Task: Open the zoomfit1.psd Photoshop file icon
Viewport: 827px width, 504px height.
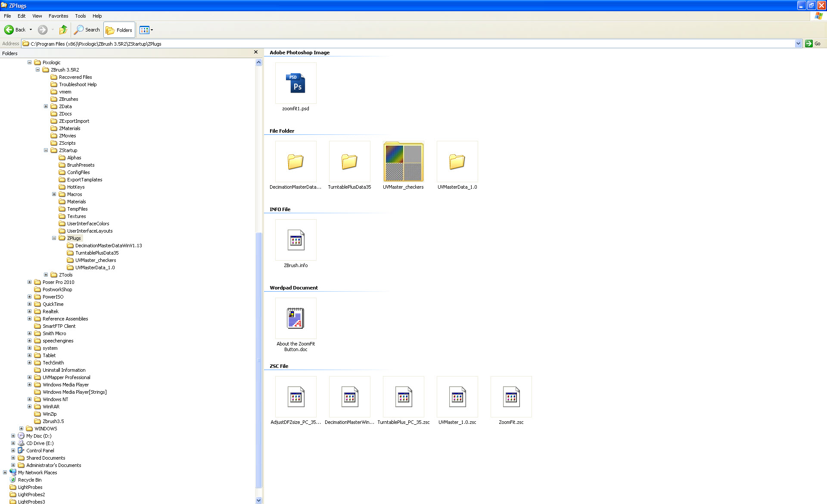Action: click(x=295, y=83)
